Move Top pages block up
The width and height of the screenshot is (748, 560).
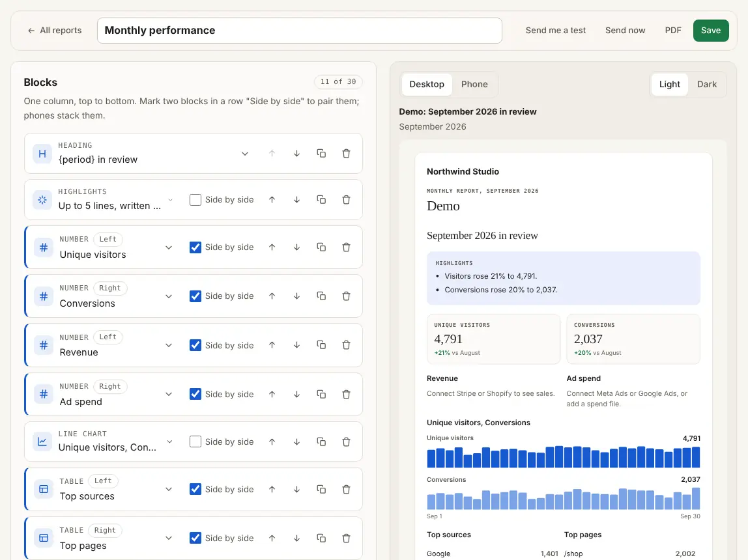pos(272,538)
